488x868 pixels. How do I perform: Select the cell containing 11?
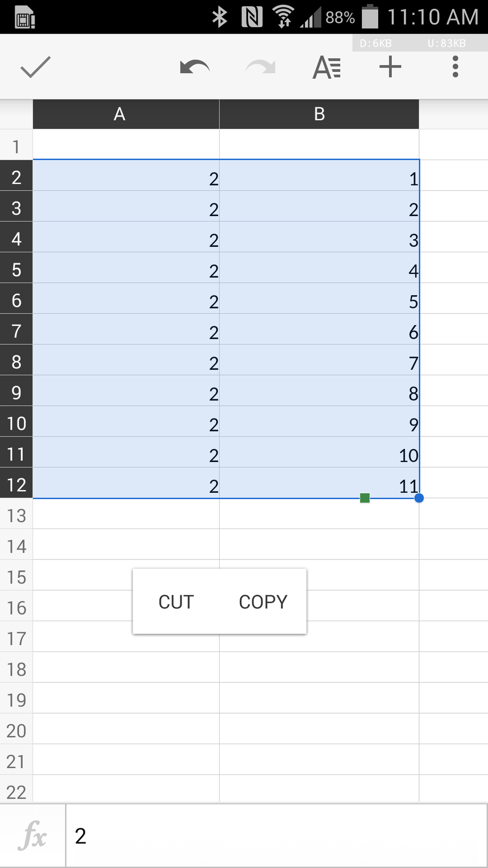coord(319,486)
